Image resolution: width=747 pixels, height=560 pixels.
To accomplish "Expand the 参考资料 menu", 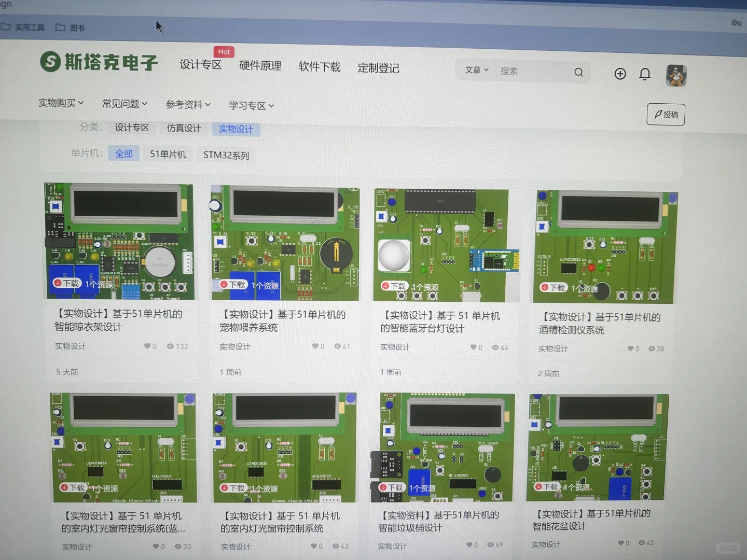I will coord(188,104).
